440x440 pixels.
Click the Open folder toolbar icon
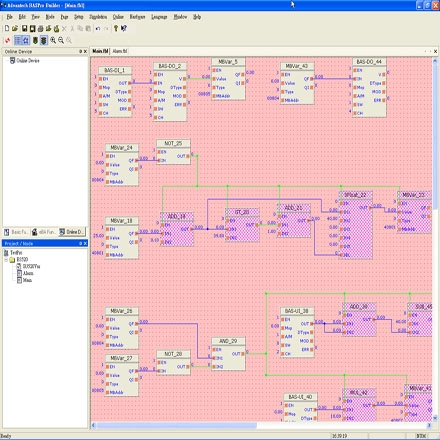15,29
